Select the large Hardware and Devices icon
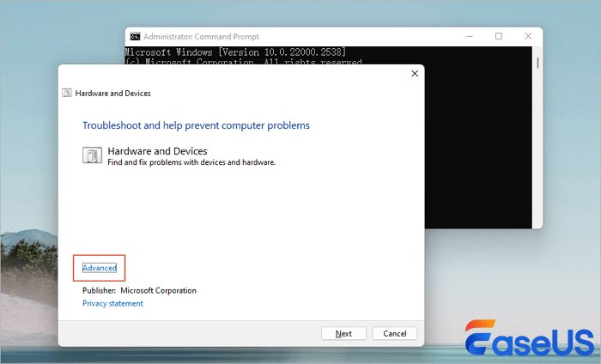This screenshot has width=601, height=364. (x=92, y=155)
